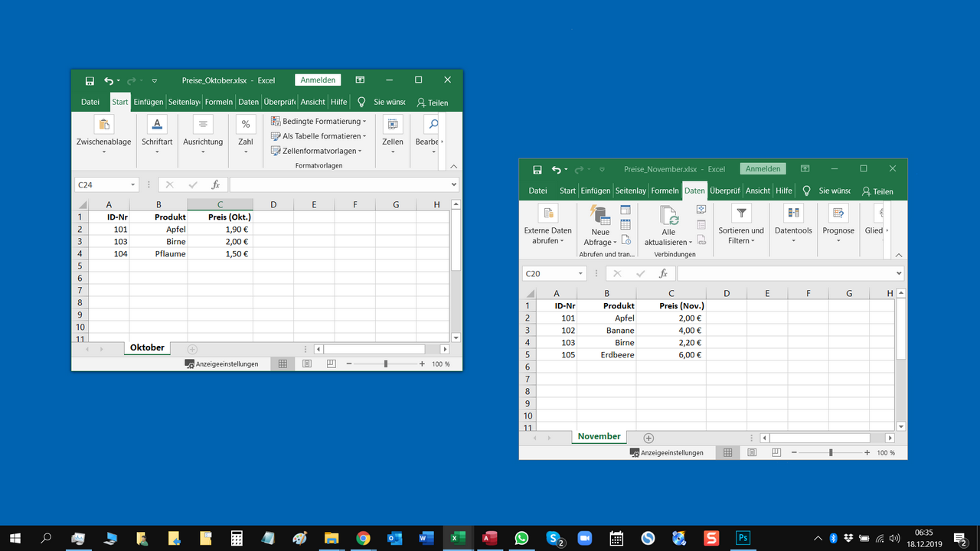Switch to Start tab in November window
This screenshot has width=980, height=551.
pyautogui.click(x=567, y=191)
